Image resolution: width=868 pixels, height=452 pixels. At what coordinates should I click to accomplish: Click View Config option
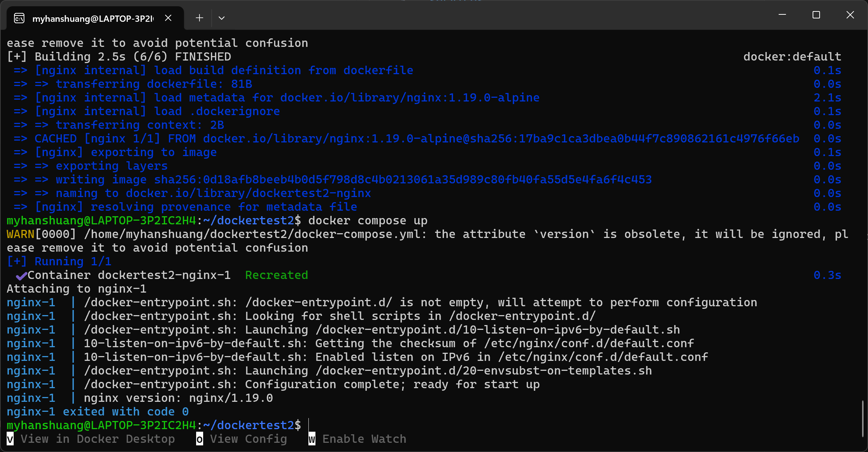click(248, 439)
